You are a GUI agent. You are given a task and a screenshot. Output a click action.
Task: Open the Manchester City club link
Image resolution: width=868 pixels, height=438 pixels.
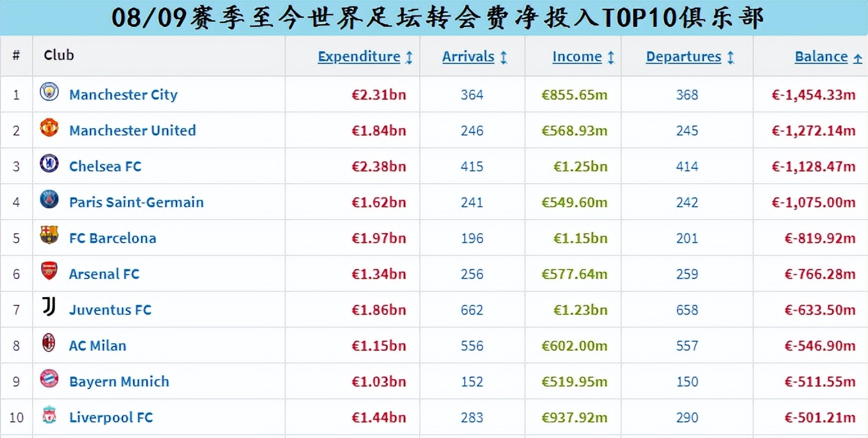[x=123, y=94]
